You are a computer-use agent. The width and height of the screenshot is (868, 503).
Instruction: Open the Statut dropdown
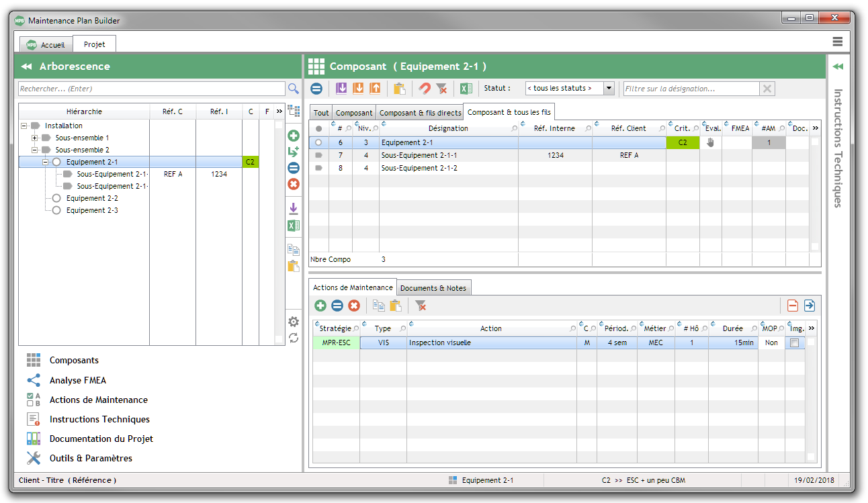(609, 88)
